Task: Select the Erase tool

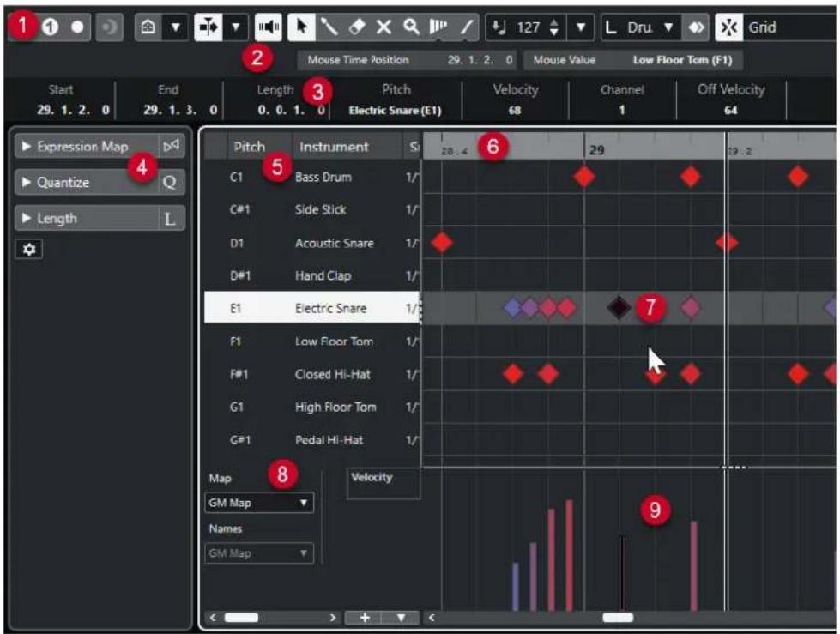Action: (x=357, y=27)
